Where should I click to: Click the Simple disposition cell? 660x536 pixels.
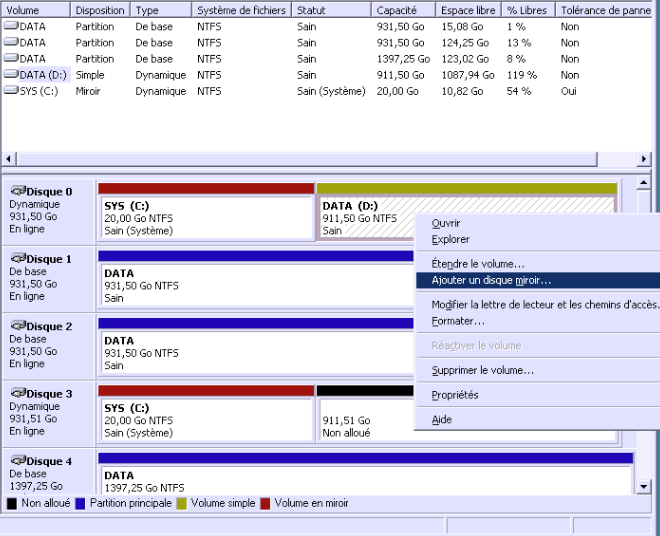(x=90, y=75)
